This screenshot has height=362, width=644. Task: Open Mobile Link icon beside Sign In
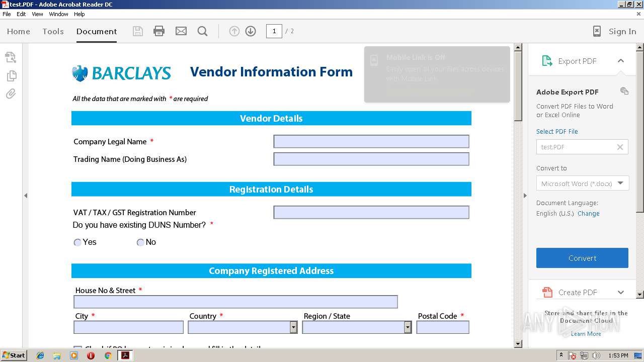click(x=597, y=31)
